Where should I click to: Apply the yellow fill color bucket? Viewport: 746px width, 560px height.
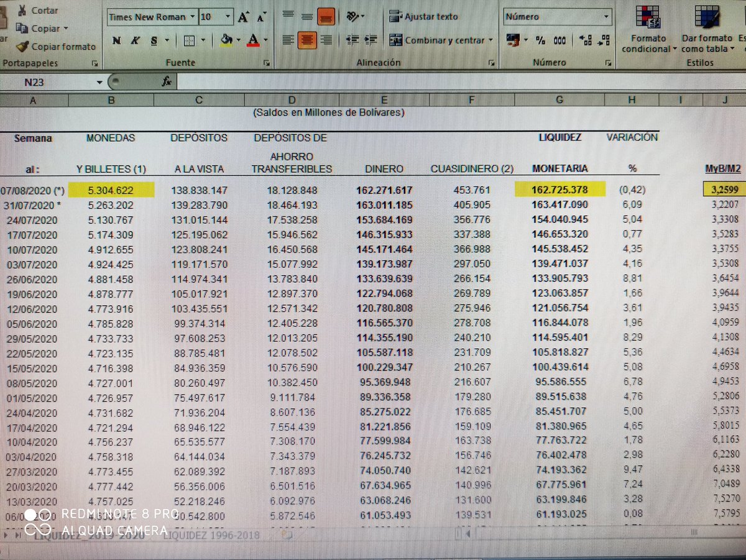[x=226, y=41]
